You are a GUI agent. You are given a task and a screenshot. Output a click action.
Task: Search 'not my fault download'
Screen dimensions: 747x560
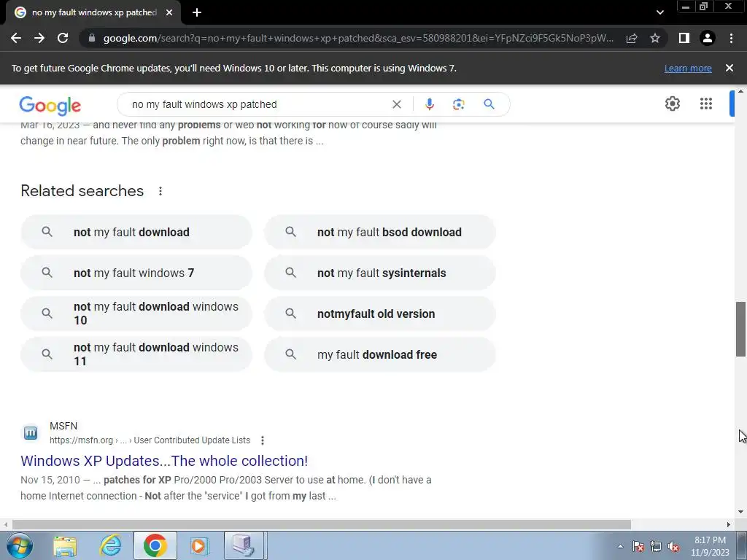click(136, 232)
